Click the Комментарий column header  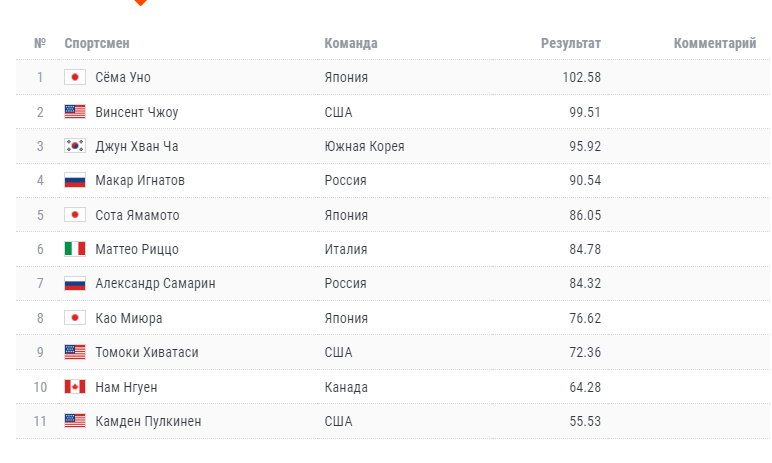click(714, 43)
